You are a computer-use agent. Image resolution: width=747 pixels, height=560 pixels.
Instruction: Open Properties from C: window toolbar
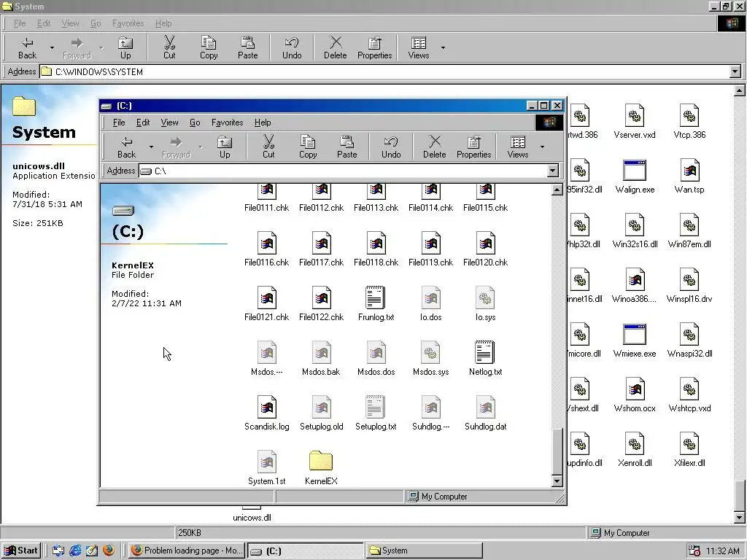click(x=473, y=147)
